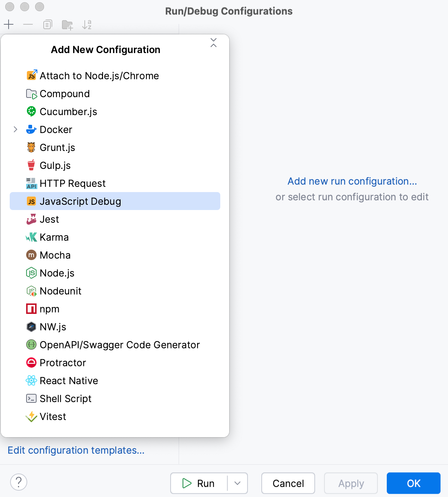The width and height of the screenshot is (448, 497).
Task: Click Add new run configuration link
Action: click(x=352, y=181)
